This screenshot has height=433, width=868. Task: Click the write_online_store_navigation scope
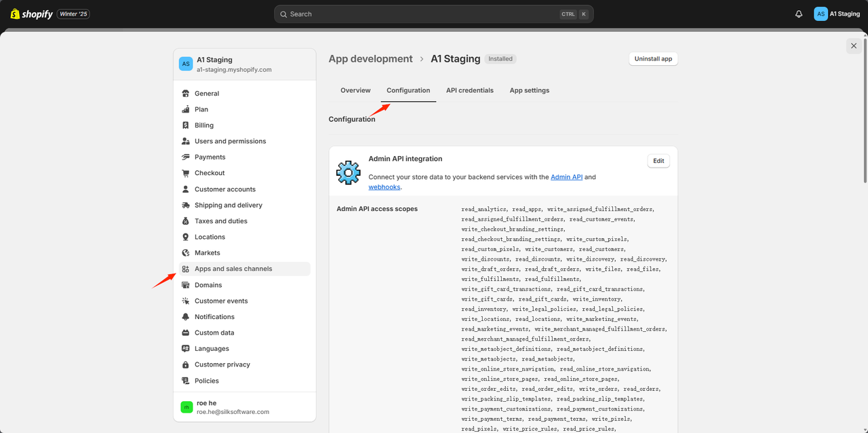(x=507, y=369)
